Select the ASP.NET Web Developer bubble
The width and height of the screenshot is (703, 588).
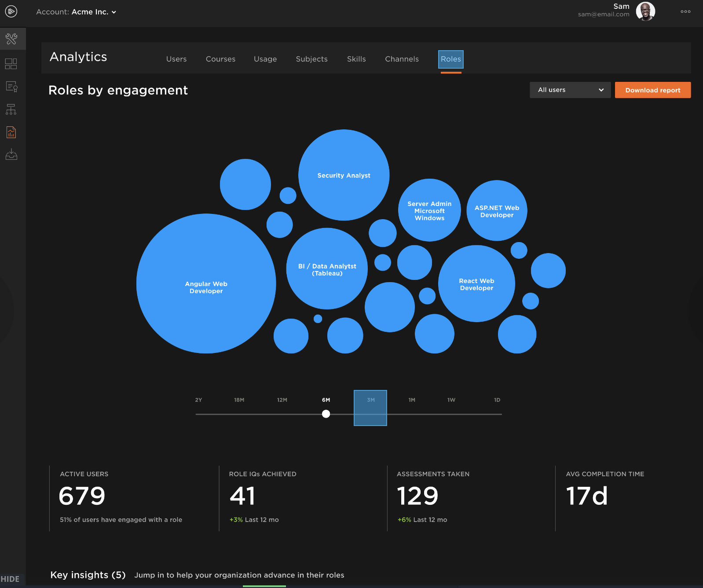click(x=497, y=210)
